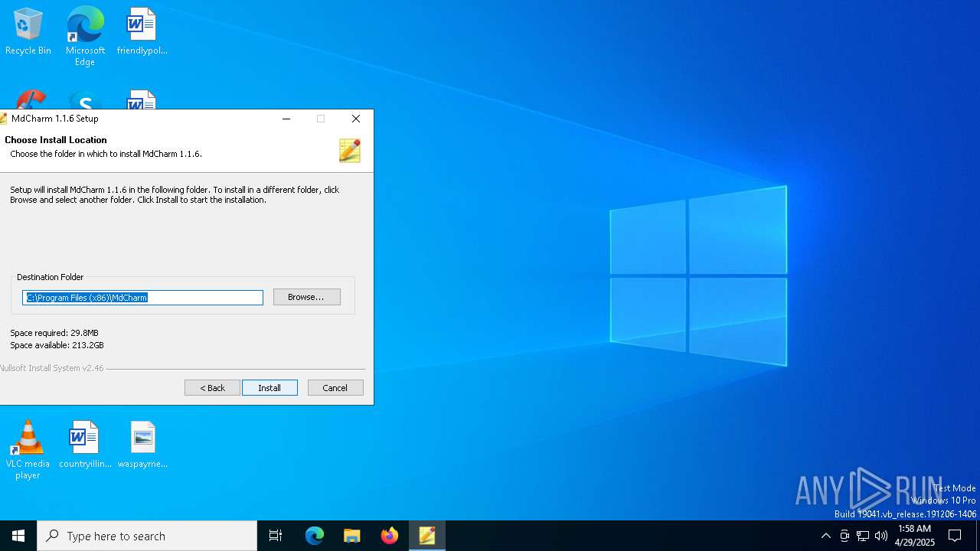This screenshot has width=980, height=551.
Task: Click the MdCharm notepad icon in the installer header
Action: (x=350, y=150)
